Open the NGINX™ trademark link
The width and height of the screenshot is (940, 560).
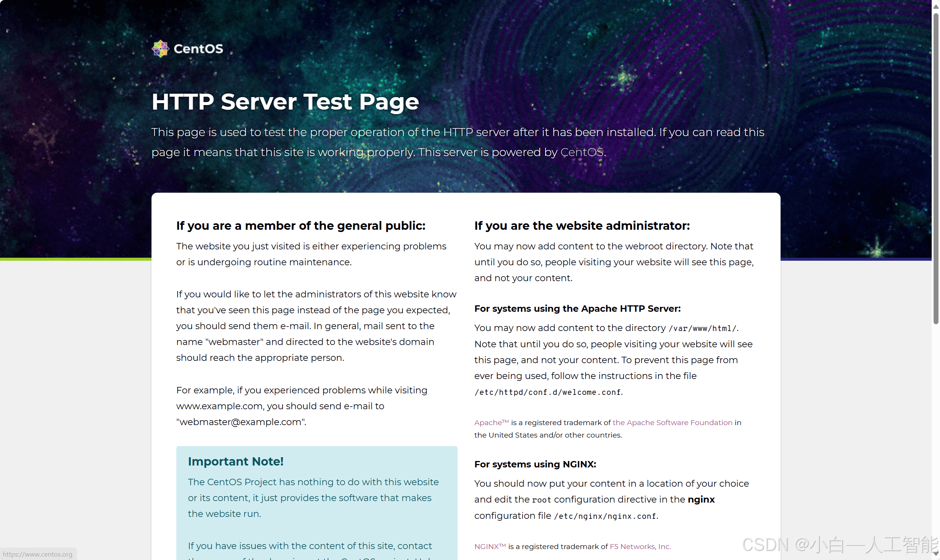[x=490, y=546]
